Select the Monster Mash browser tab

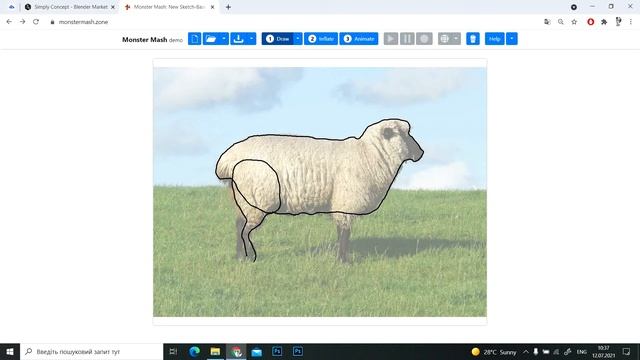point(169,7)
